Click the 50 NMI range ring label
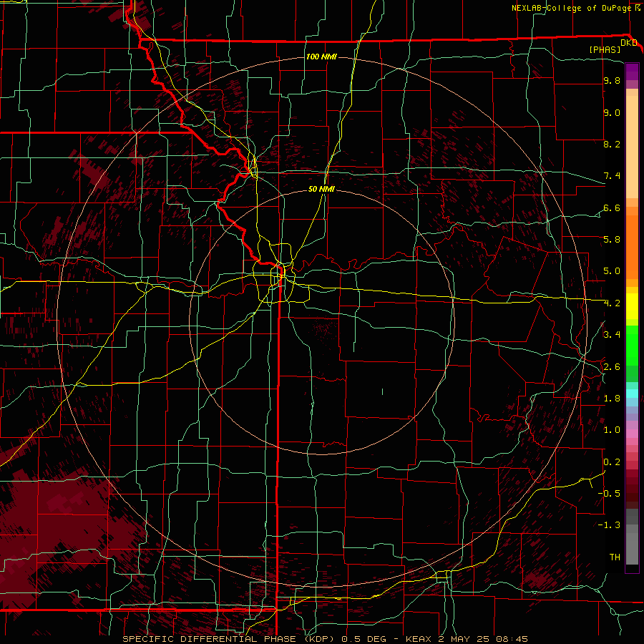The height and width of the screenshot is (644, 644). (x=321, y=189)
